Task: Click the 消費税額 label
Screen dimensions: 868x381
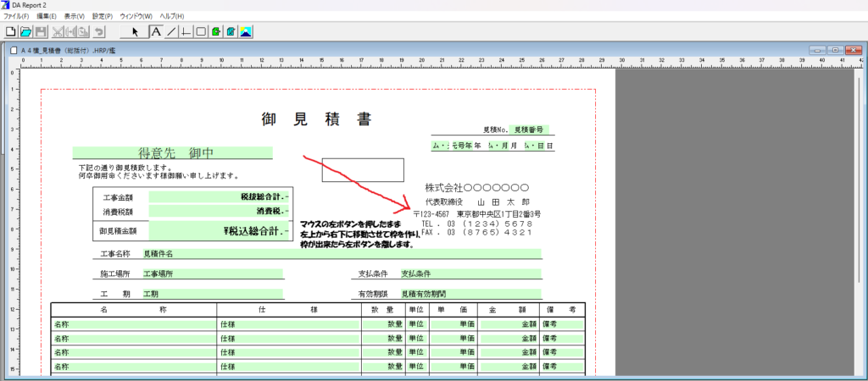Action: (x=117, y=212)
